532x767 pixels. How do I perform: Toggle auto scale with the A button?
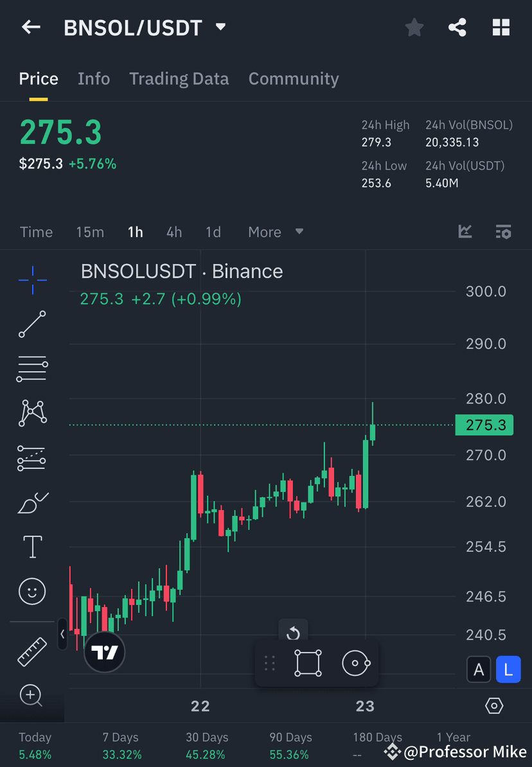[x=479, y=669]
